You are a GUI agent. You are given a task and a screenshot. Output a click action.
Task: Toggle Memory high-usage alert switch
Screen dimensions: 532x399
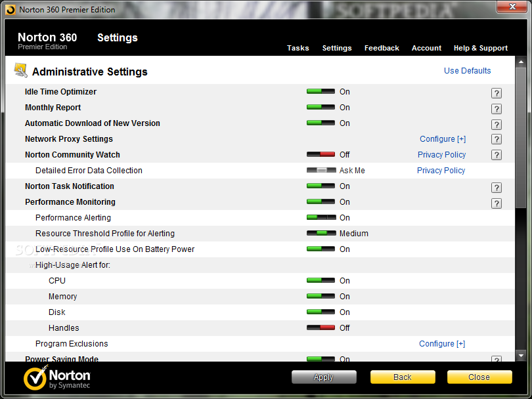(321, 296)
